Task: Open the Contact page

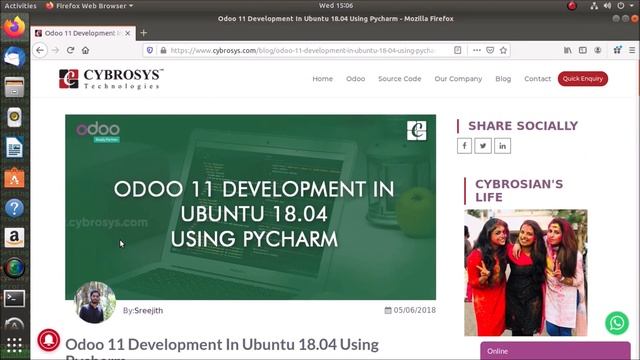Action: click(x=537, y=79)
